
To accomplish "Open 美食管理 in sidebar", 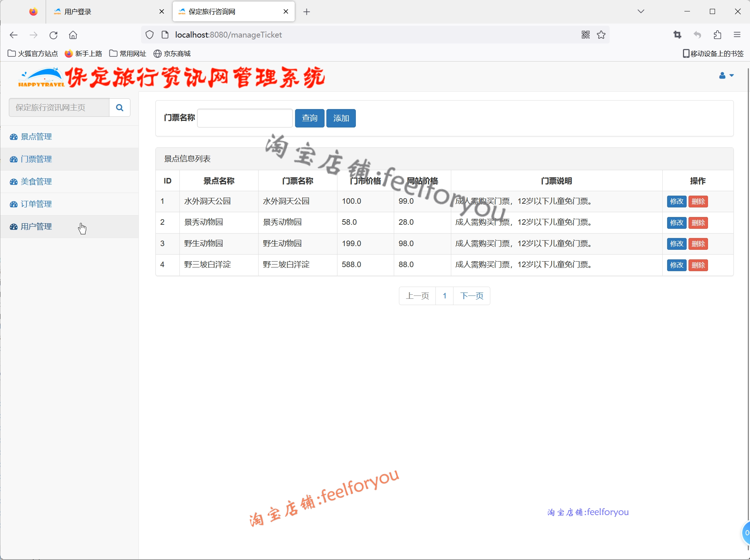I will click(x=69, y=182).
